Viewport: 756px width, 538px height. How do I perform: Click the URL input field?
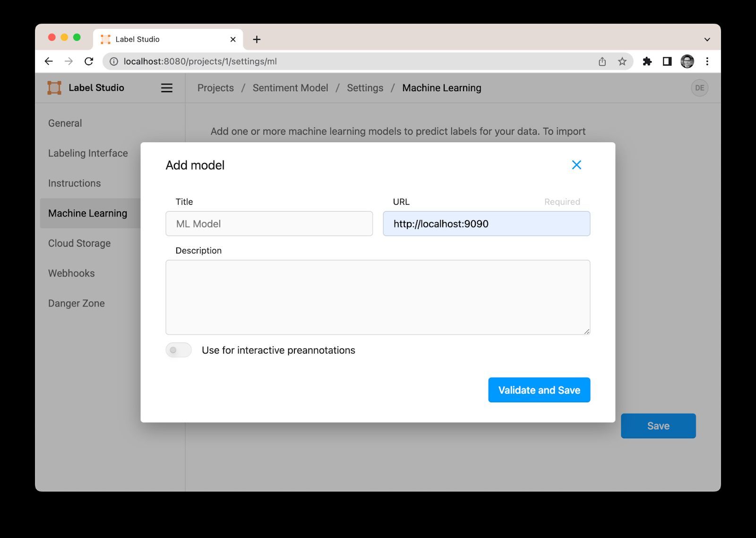coord(486,224)
